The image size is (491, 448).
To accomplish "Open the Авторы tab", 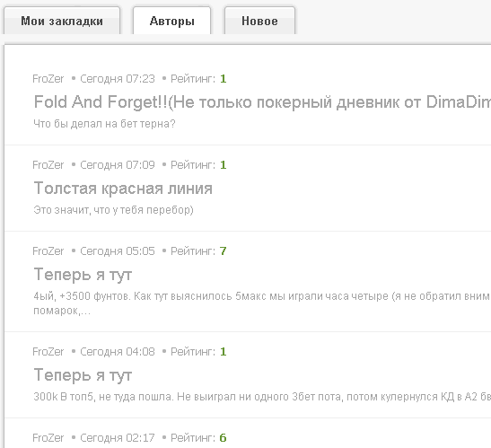I will 172,21.
